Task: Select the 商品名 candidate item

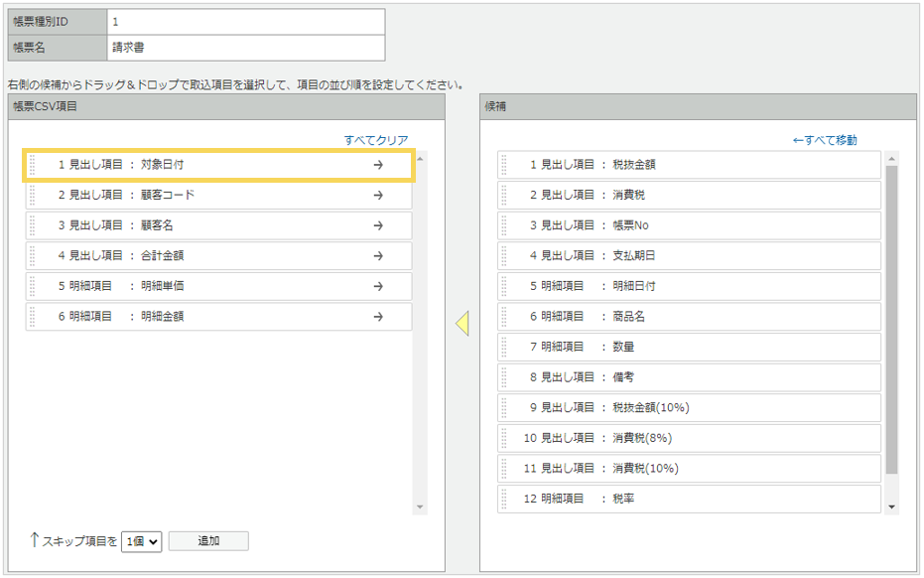Action: tap(689, 317)
